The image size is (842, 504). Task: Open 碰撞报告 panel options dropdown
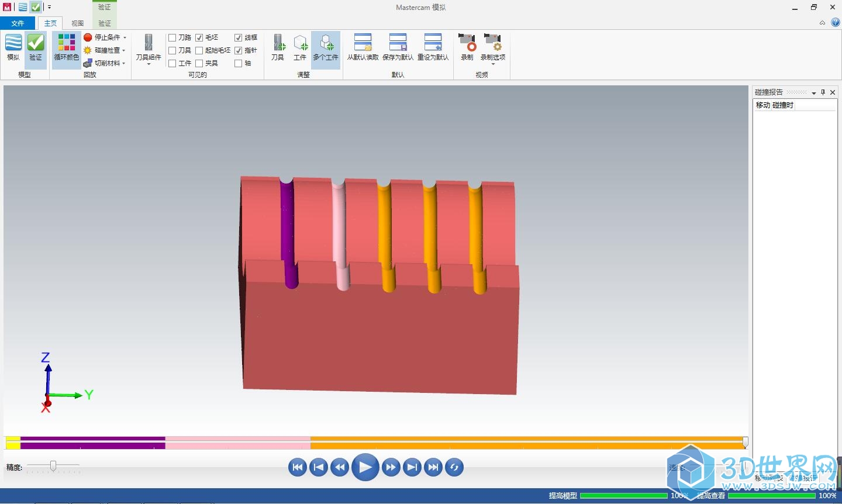tap(814, 93)
